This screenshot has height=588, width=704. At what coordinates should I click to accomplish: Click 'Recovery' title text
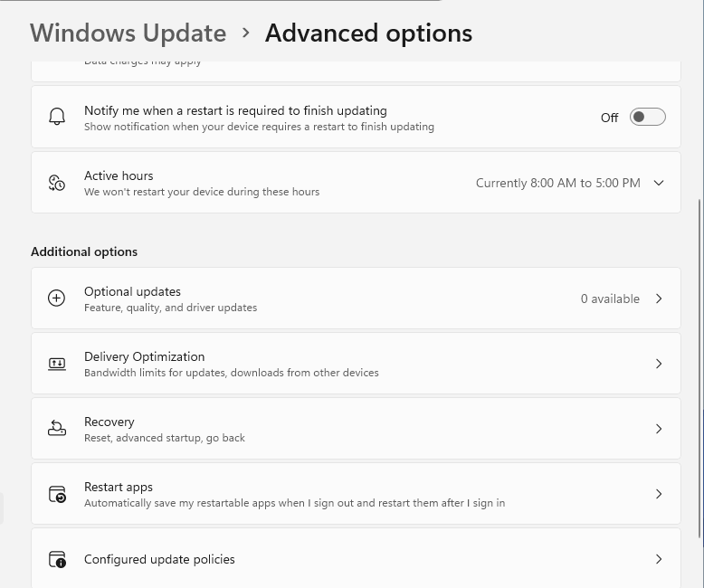(109, 422)
